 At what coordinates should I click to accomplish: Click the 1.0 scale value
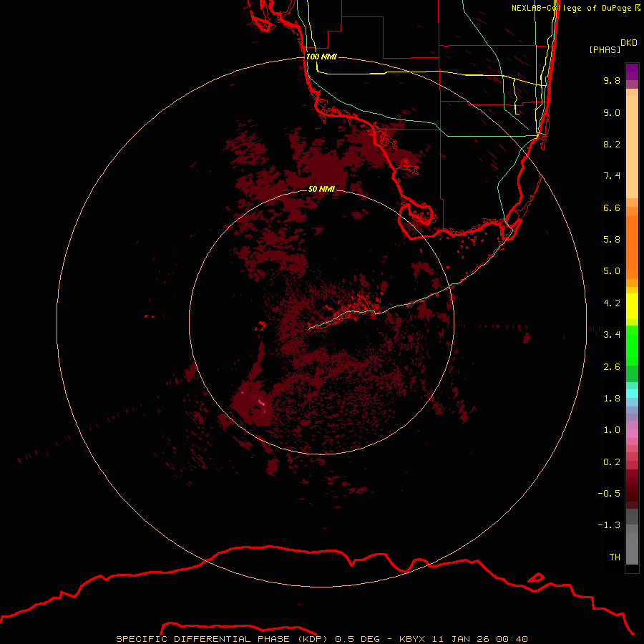(x=612, y=430)
